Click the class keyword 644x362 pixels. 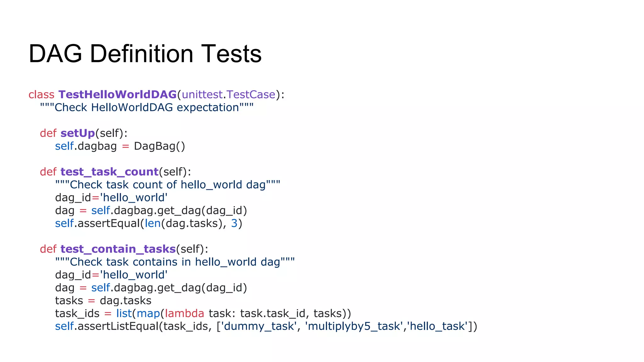coord(41,95)
